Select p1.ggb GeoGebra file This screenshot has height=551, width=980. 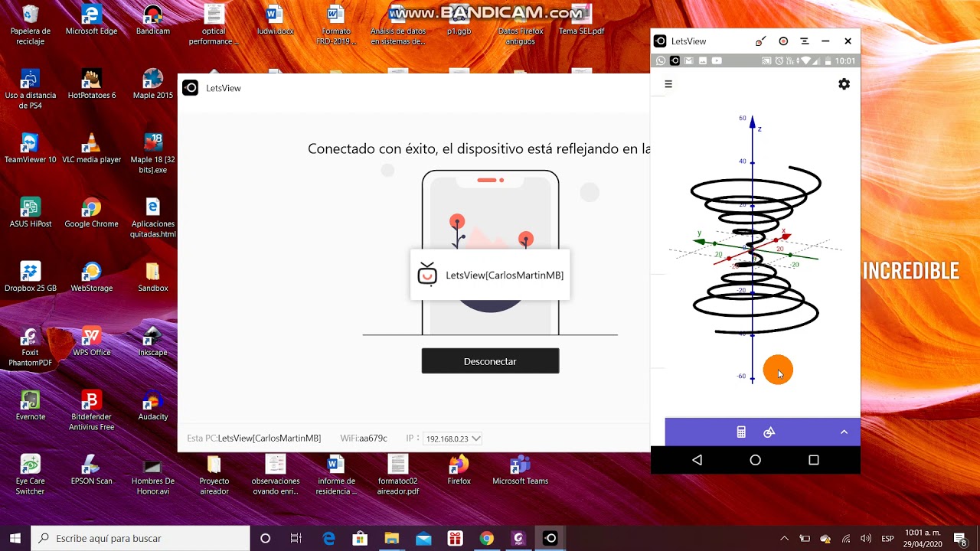tap(459, 21)
